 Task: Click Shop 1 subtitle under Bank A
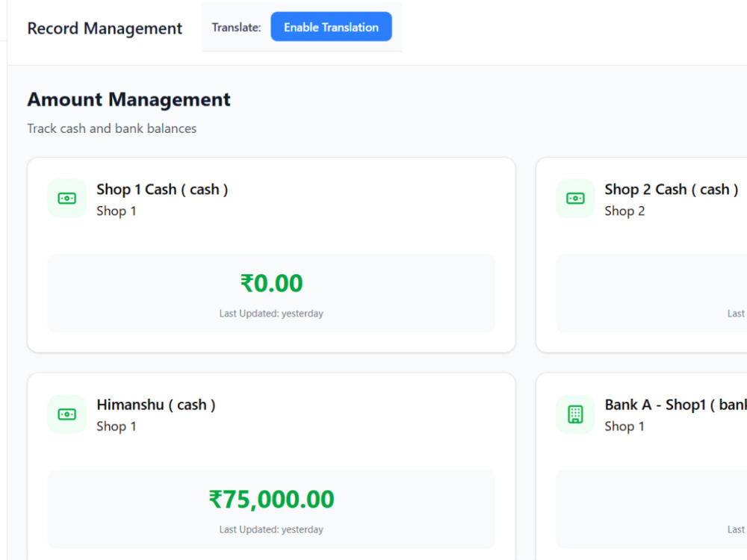[x=624, y=426]
